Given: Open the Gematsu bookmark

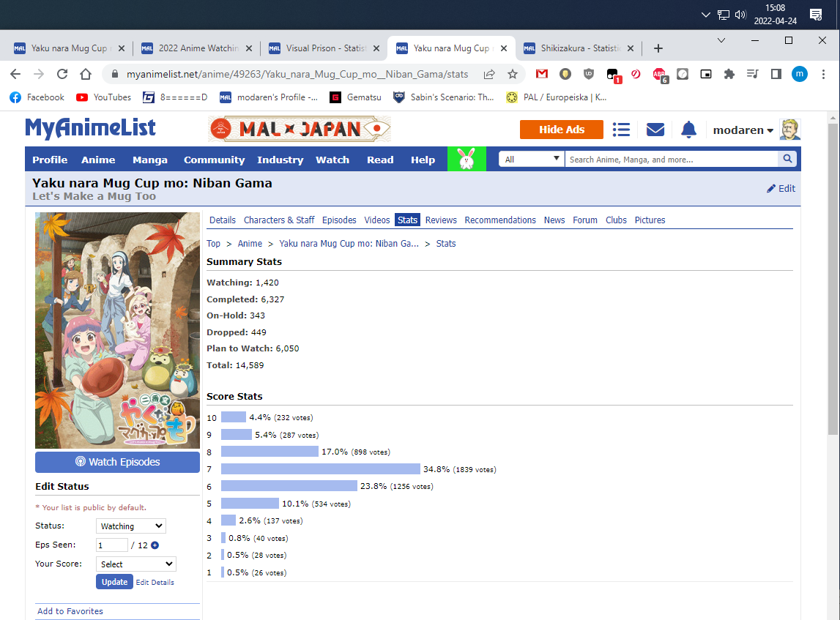Looking at the screenshot, I should pos(356,97).
